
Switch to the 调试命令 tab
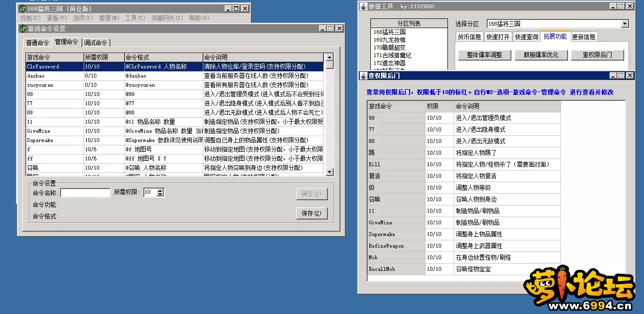click(x=96, y=43)
